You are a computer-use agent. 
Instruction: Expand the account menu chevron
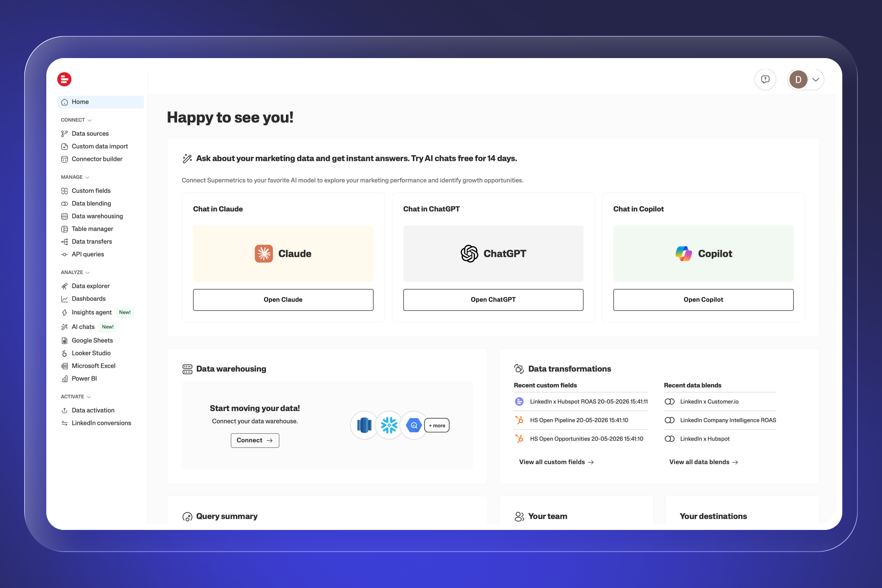(815, 79)
